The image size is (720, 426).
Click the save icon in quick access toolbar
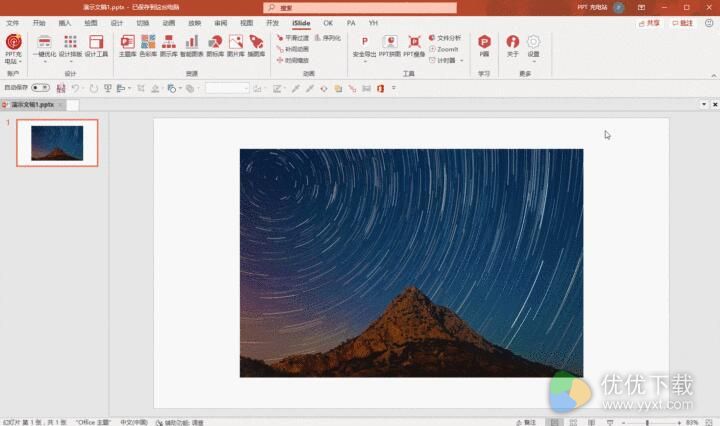point(61,88)
